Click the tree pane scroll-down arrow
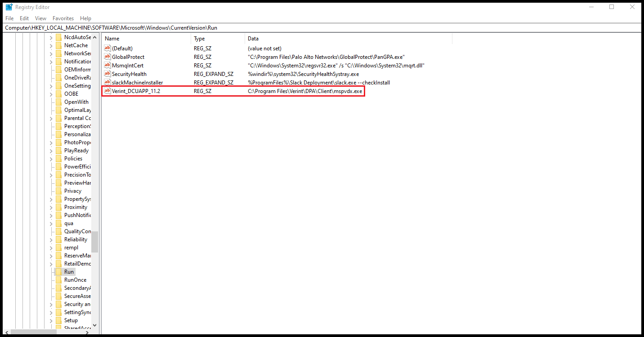Viewport: 644px width, 337px height. pyautogui.click(x=94, y=325)
